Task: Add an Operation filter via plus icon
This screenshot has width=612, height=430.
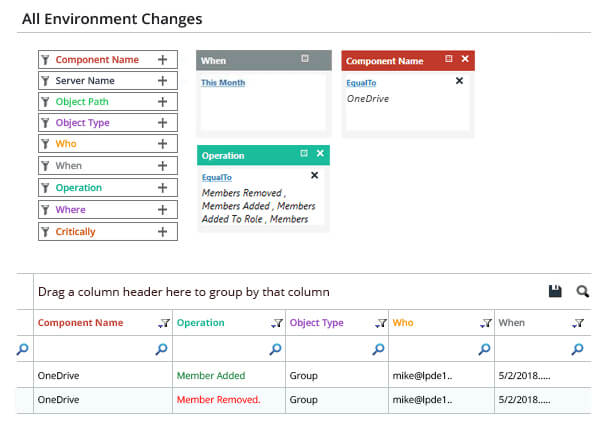Action: (162, 188)
